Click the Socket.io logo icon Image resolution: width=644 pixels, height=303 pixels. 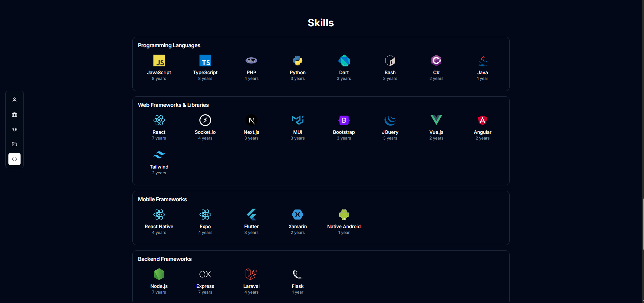tap(205, 120)
